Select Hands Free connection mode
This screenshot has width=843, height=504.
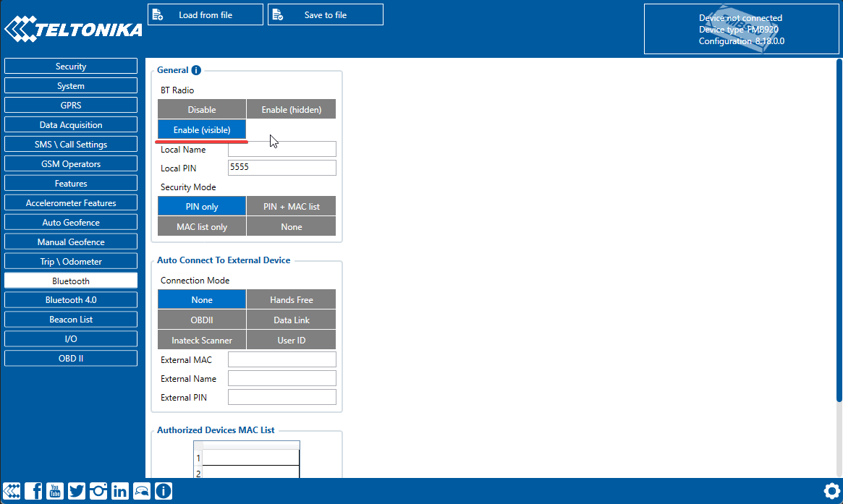coord(292,299)
